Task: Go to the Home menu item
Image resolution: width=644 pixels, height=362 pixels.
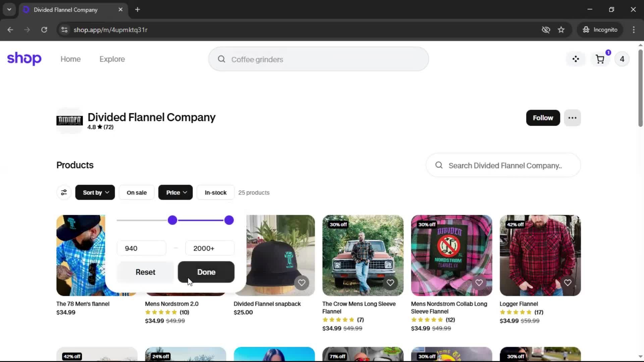Action: click(70, 59)
